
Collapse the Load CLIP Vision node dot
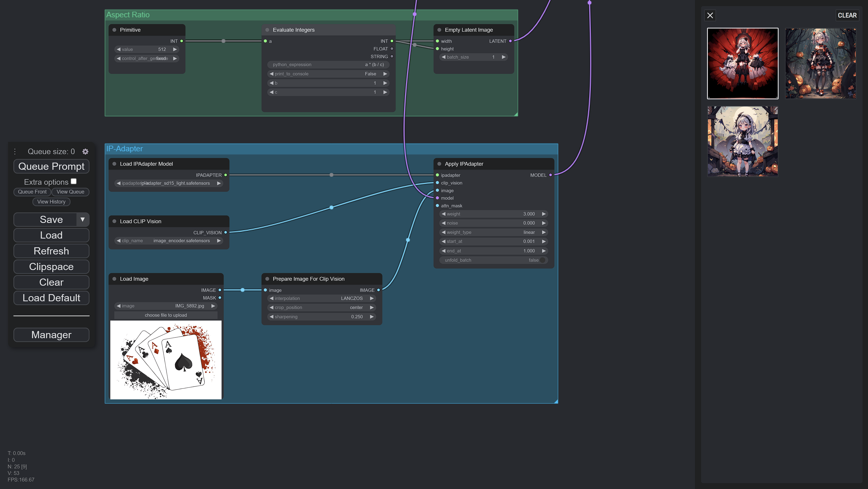point(114,221)
